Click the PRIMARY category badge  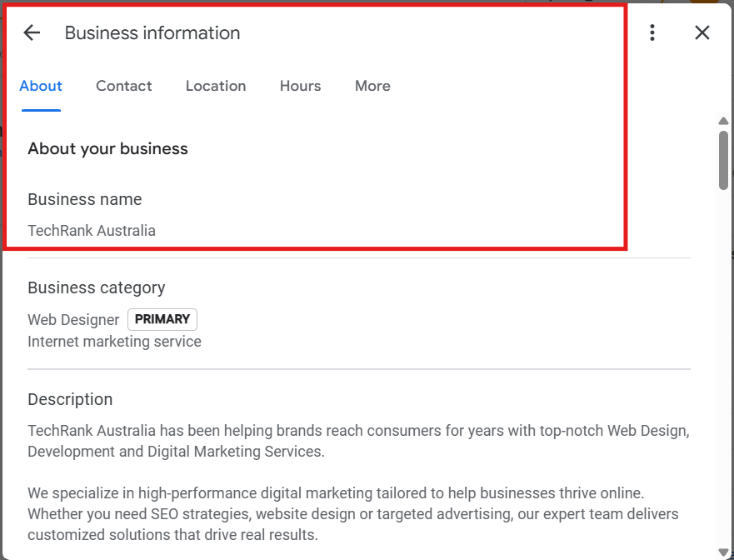162,319
